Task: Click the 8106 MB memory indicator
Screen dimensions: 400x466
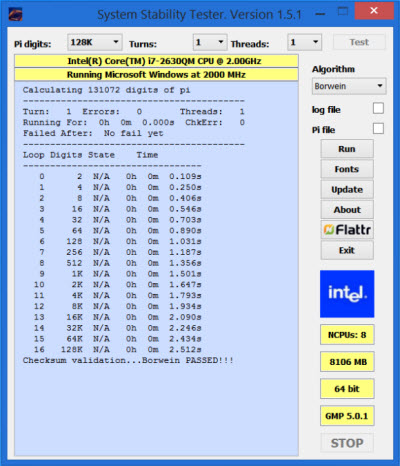Action: coord(347,362)
